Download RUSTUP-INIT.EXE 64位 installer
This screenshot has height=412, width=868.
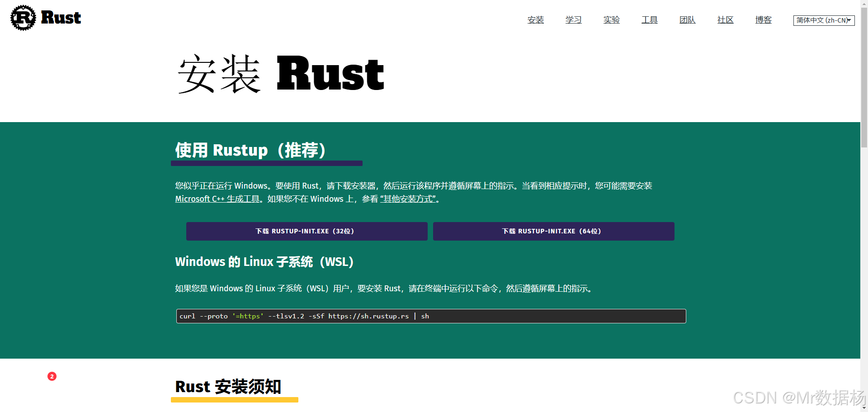tap(553, 231)
